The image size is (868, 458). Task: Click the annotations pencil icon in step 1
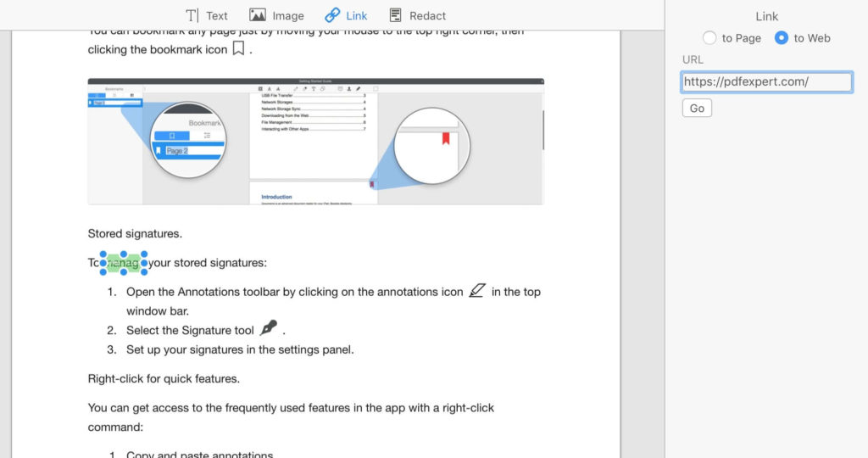pos(477,291)
